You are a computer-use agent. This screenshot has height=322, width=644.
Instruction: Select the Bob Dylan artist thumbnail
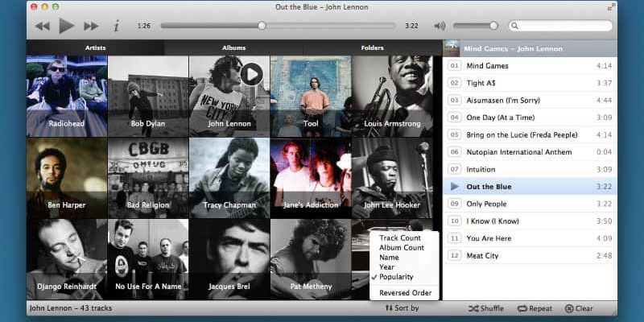coord(148,96)
